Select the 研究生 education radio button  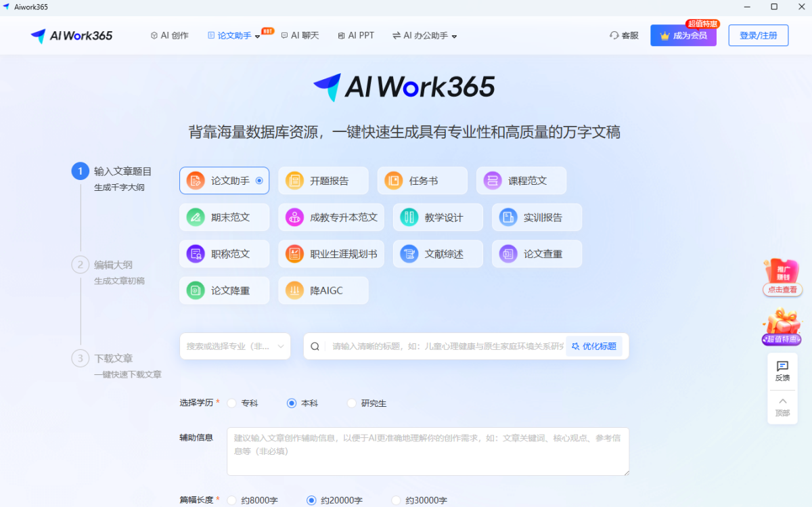click(351, 403)
